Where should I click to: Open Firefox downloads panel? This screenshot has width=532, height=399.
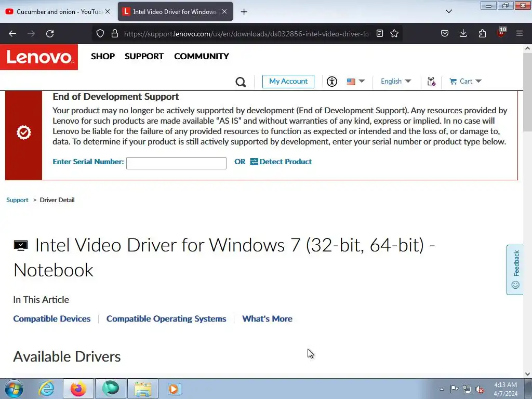point(463,34)
